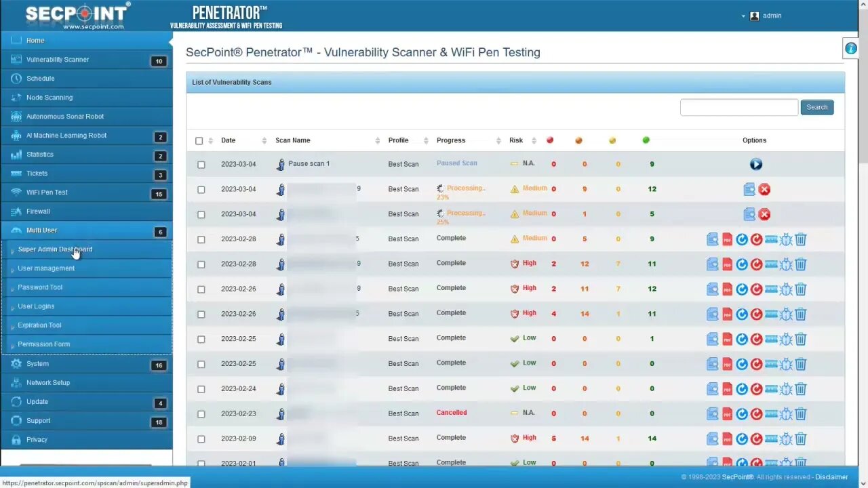Check the box for 2023-02-28 Medium scan
This screenshot has height=488, width=868.
(x=201, y=240)
